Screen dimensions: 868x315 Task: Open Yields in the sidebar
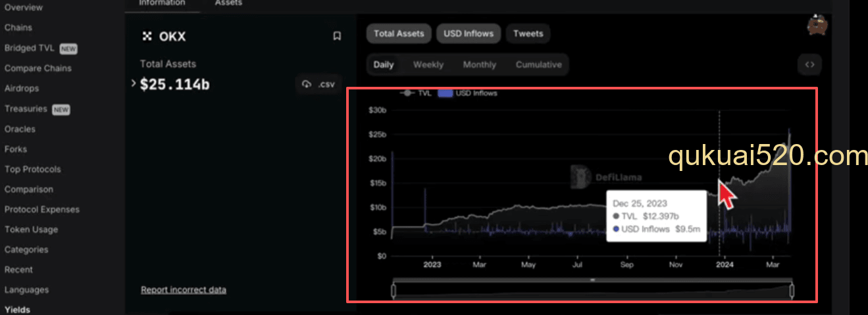point(17,310)
